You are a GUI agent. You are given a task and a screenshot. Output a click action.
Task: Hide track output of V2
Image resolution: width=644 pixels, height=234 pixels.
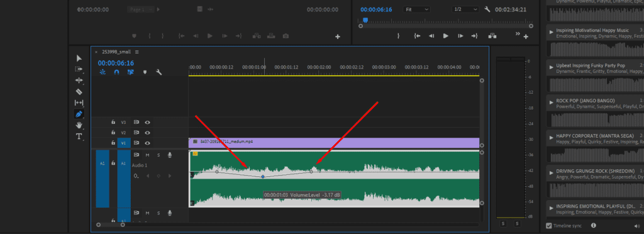point(147,133)
